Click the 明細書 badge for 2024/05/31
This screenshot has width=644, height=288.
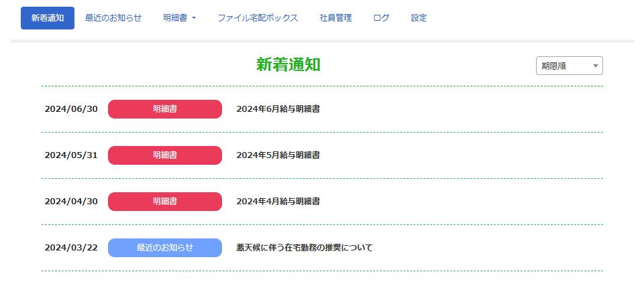(x=165, y=155)
